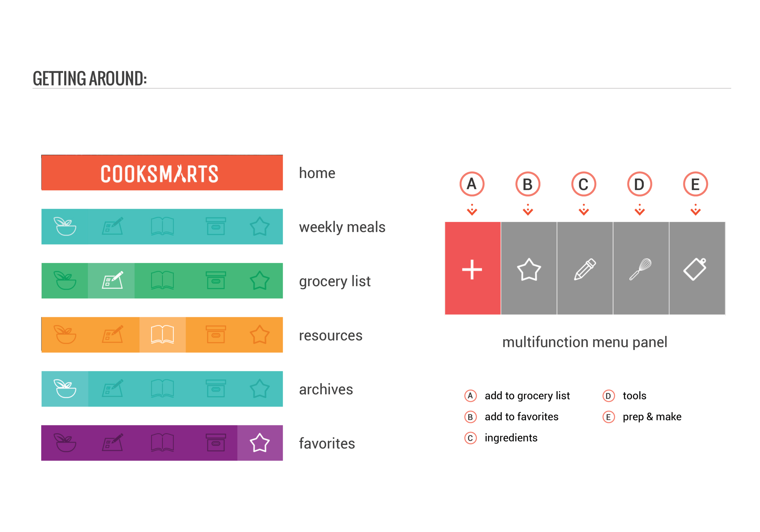Click the 'favorites' label text

click(327, 444)
